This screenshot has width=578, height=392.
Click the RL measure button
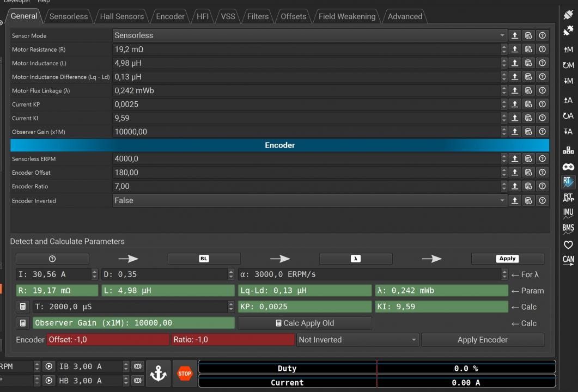click(x=204, y=259)
